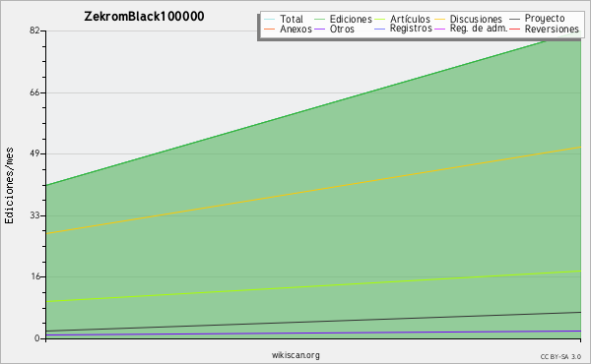Click the ZekromBlack100000 chart title
The height and width of the screenshot is (364, 591).
click(x=144, y=17)
